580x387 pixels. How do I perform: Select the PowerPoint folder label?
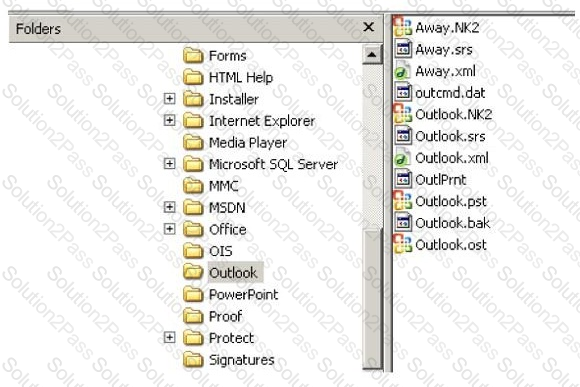click(x=243, y=295)
